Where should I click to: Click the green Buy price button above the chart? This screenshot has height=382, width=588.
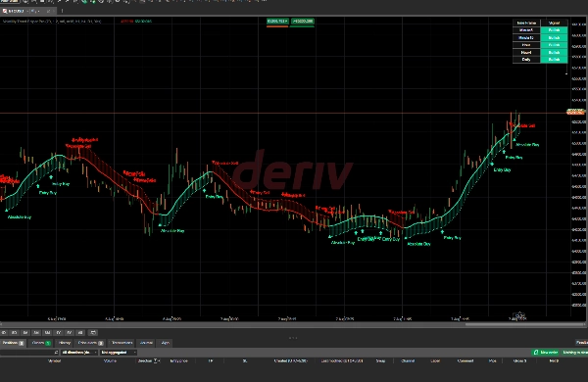coord(302,21)
